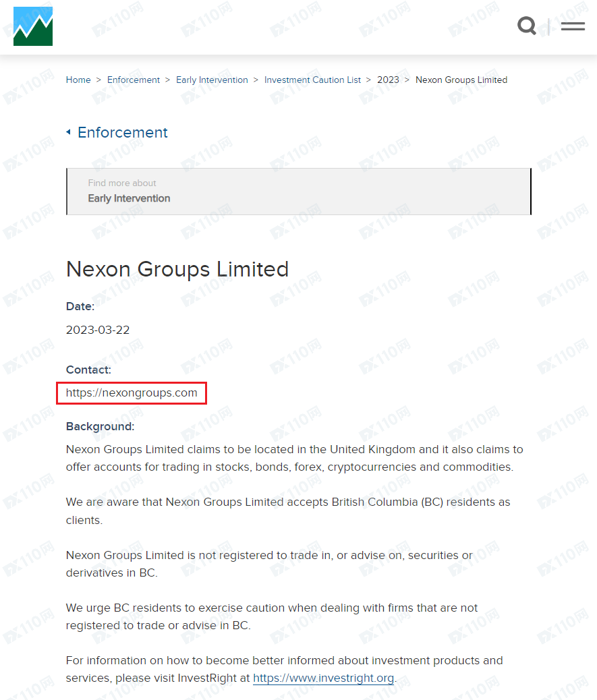Screen dimensions: 597x700
Task: Navigate to Early Intervention breadcrumb
Action: click(x=212, y=80)
